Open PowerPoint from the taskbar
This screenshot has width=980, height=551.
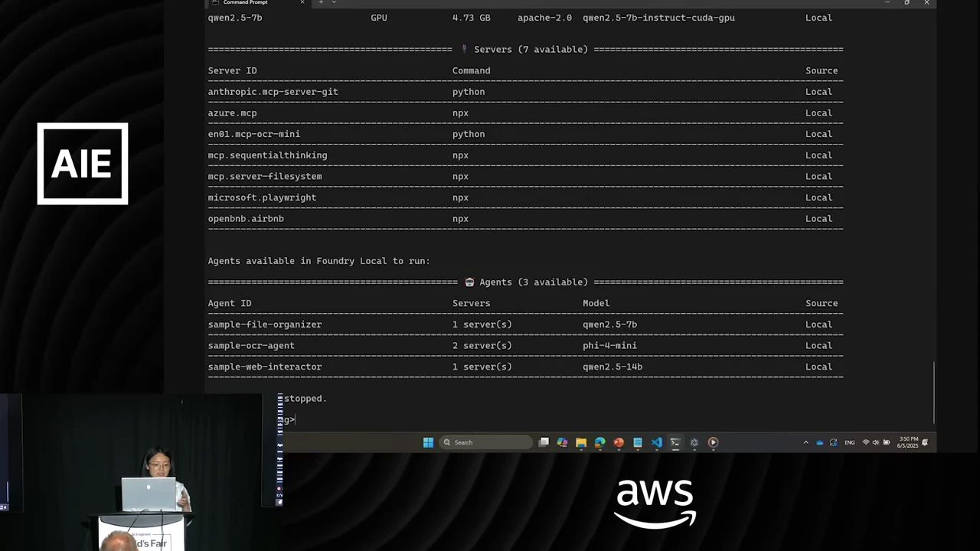click(619, 442)
